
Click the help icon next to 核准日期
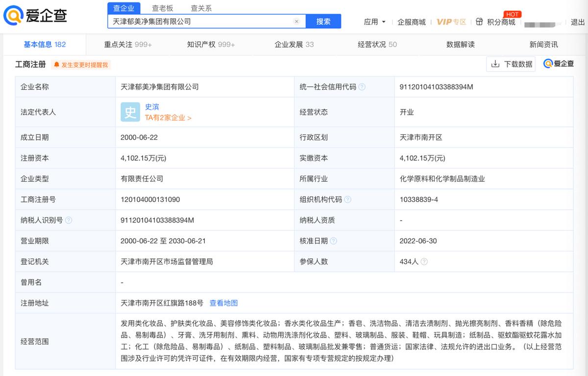333,241
